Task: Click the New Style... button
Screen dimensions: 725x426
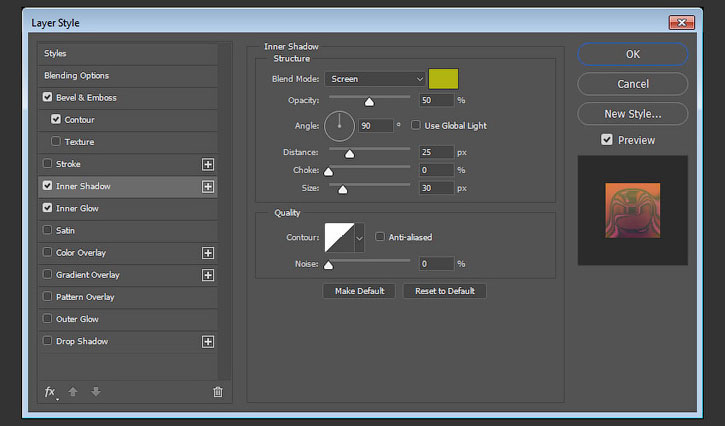Action: 633,114
